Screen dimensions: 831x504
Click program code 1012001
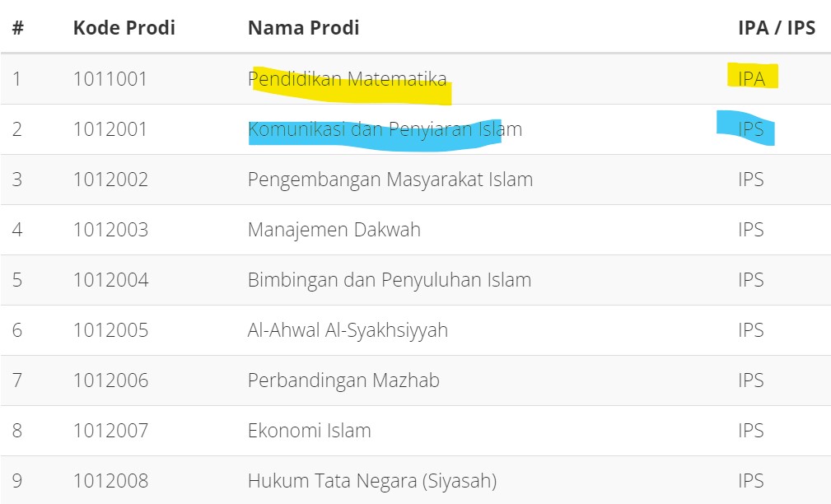(110, 129)
